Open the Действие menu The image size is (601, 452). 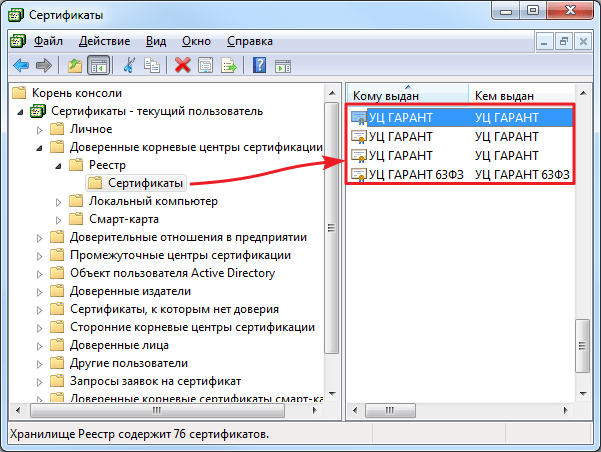[x=104, y=41]
